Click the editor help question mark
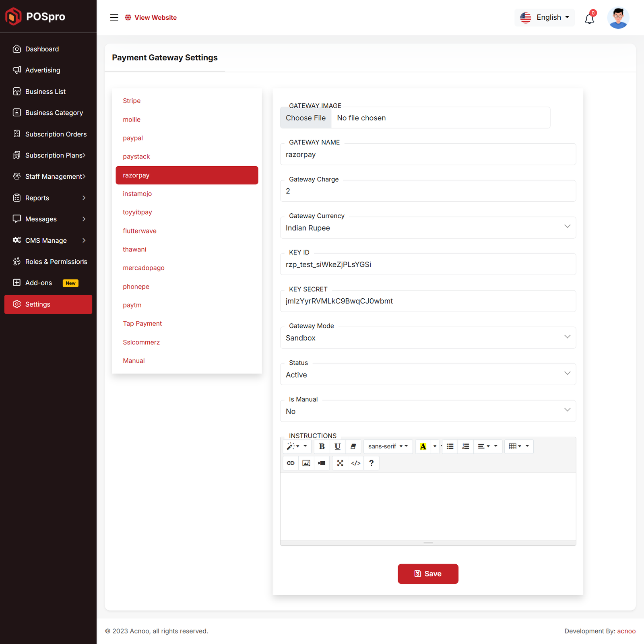This screenshot has width=644, height=644. pos(371,463)
